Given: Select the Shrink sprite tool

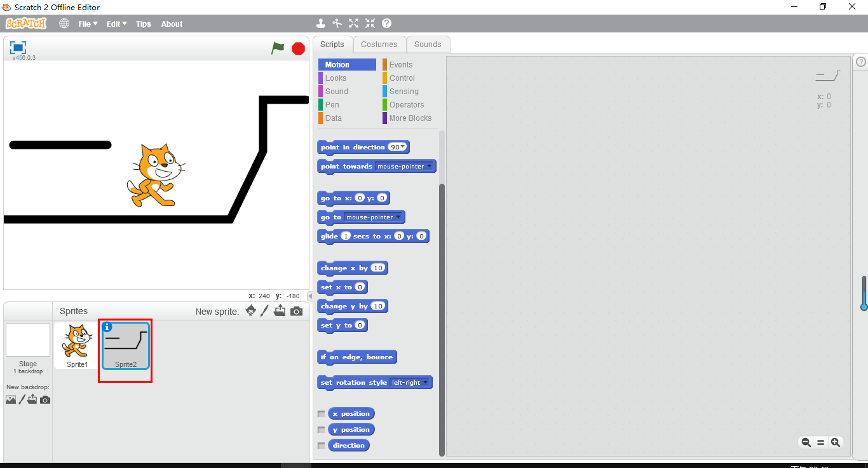Looking at the screenshot, I should (x=370, y=24).
